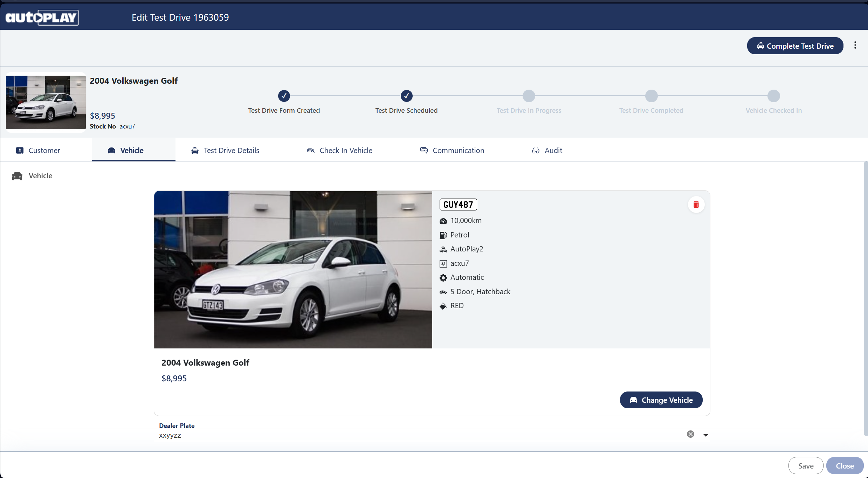Select the Vehicle Checked In step circle

pyautogui.click(x=773, y=96)
